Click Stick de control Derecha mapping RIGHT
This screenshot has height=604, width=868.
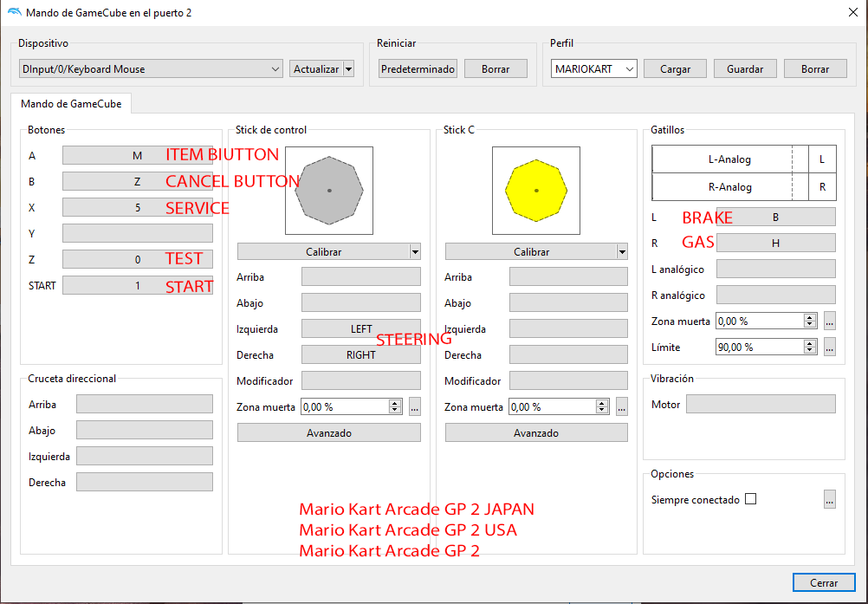click(361, 355)
